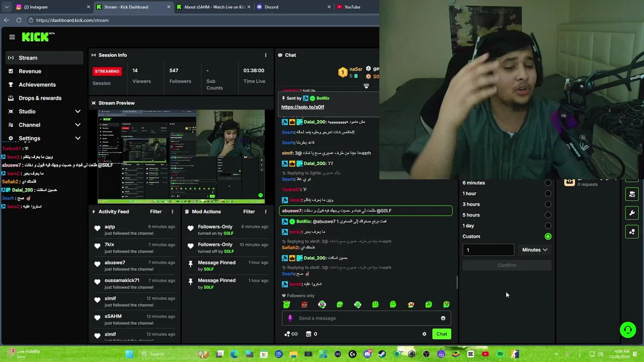Image resolution: width=644 pixels, height=362 pixels.
Task: Select the 3 hours radio option
Action: [548, 204]
